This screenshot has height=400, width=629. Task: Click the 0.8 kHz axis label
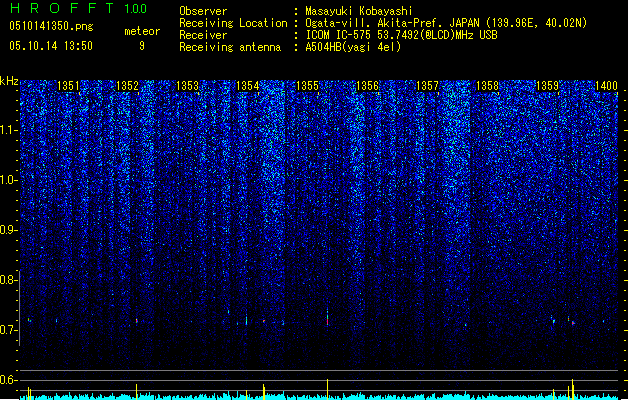pos(8,280)
